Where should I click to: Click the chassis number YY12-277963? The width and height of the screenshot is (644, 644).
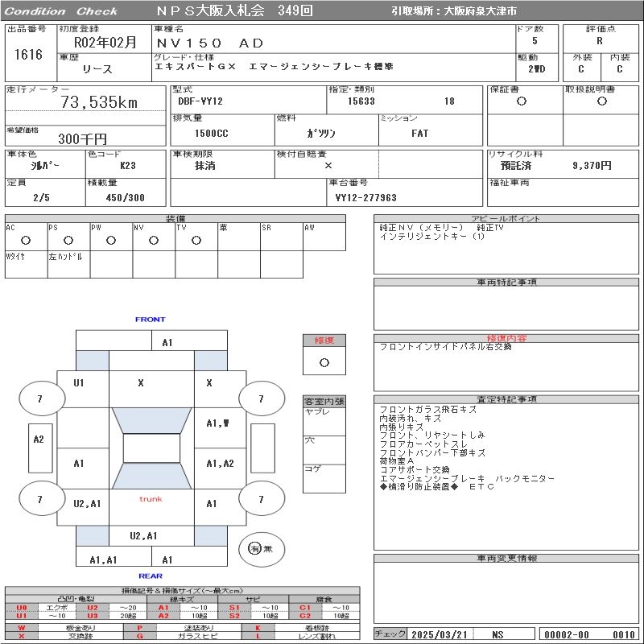(x=366, y=197)
